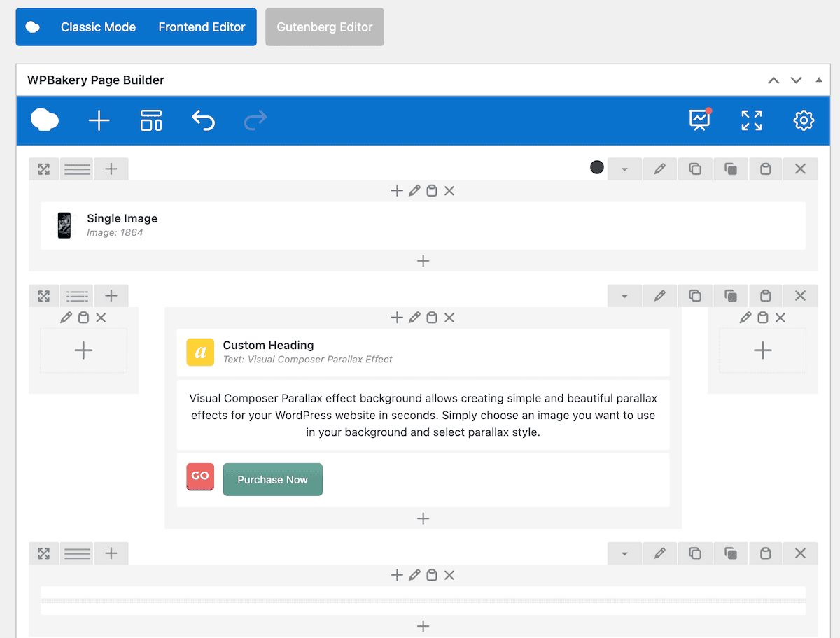The height and width of the screenshot is (638, 840).
Task: Open the frontend preview icon with red dot
Action: pos(699,120)
